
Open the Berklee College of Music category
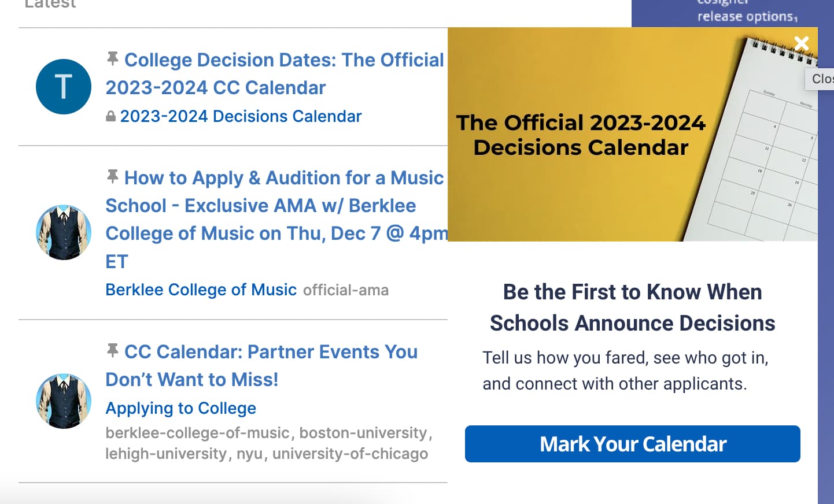[201, 290]
